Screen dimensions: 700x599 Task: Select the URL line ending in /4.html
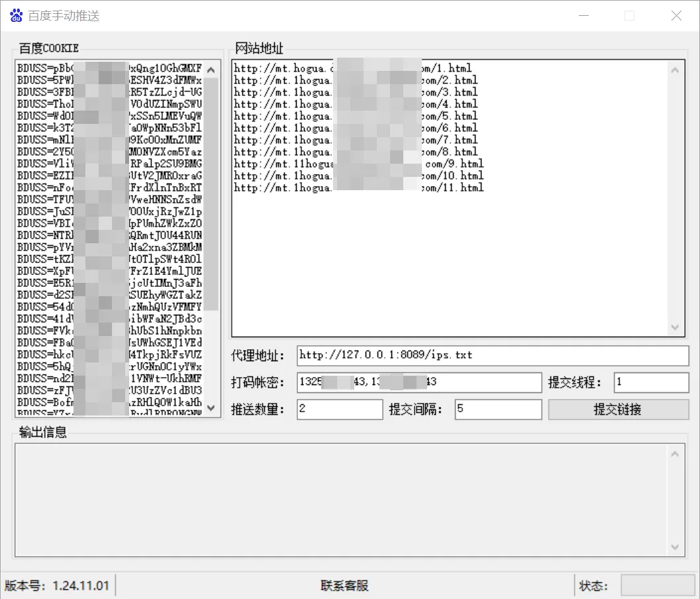pyautogui.click(x=356, y=104)
